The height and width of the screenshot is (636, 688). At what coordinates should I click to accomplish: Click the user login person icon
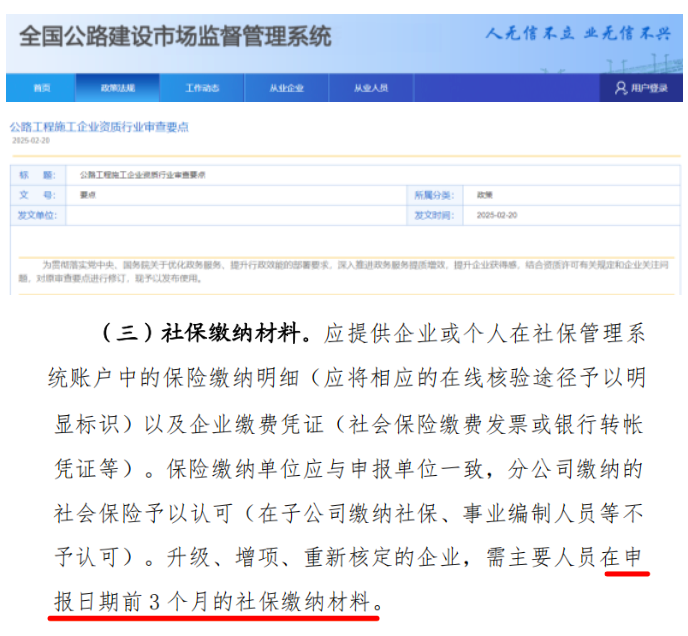pos(620,88)
